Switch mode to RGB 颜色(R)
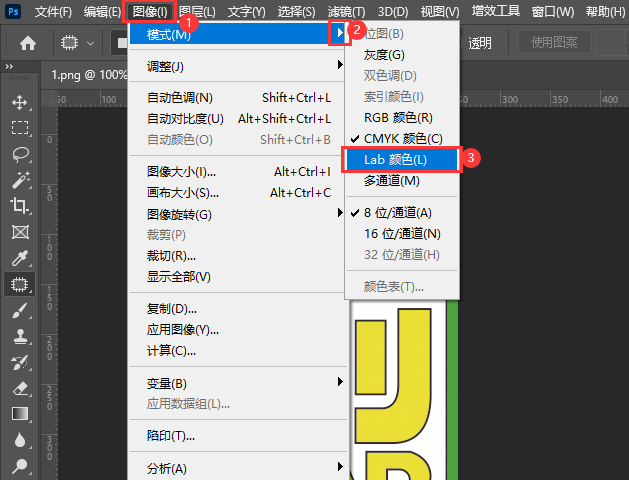 [x=402, y=117]
